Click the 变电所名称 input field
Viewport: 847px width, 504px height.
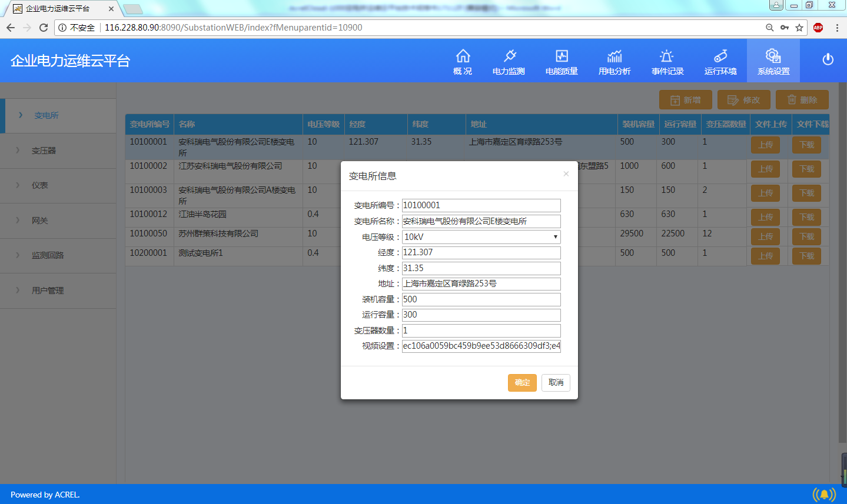[481, 221]
